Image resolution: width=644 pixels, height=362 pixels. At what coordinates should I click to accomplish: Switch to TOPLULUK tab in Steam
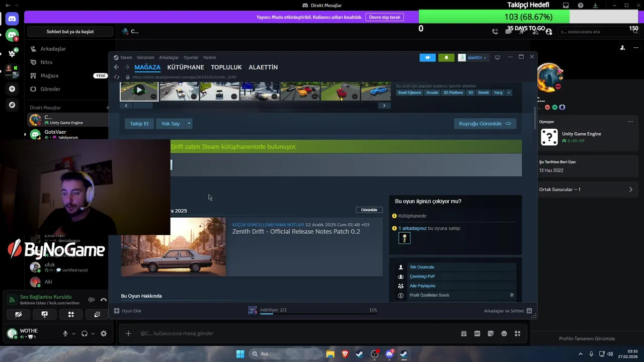(226, 67)
